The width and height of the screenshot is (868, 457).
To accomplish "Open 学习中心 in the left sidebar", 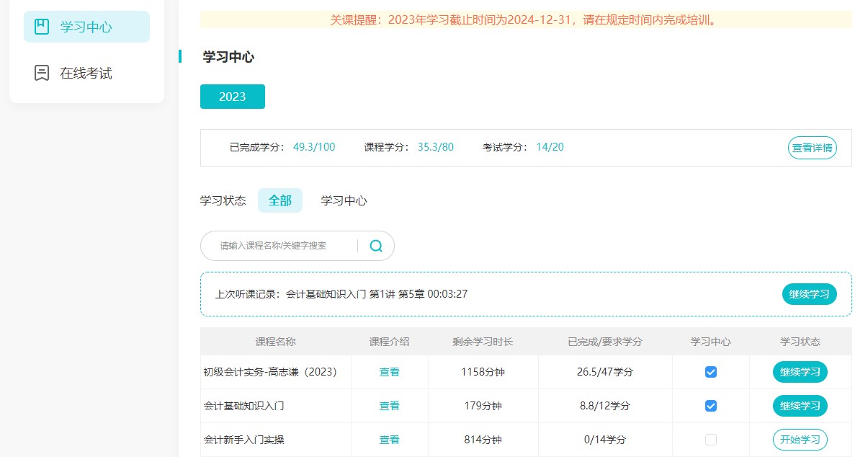I will (86, 27).
